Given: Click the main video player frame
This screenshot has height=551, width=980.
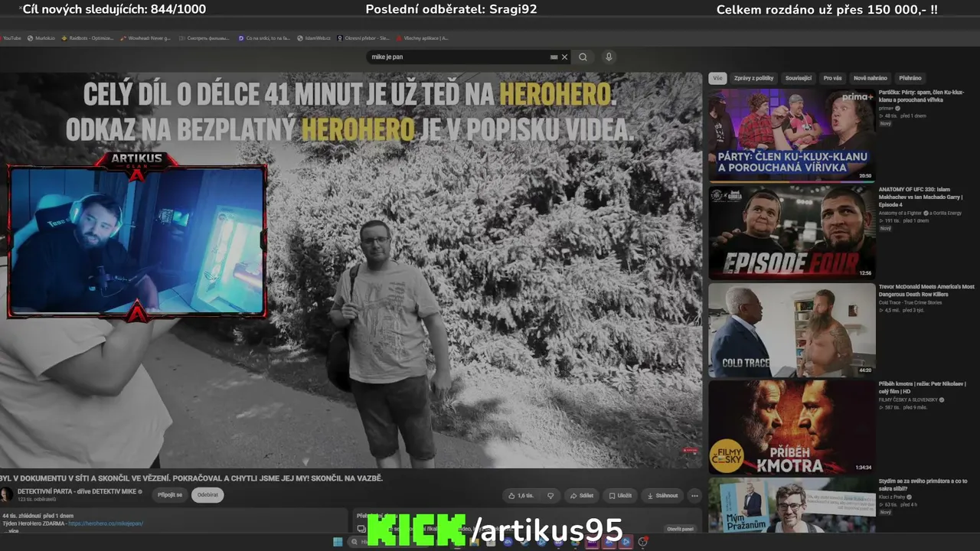Looking at the screenshot, I should tap(351, 270).
